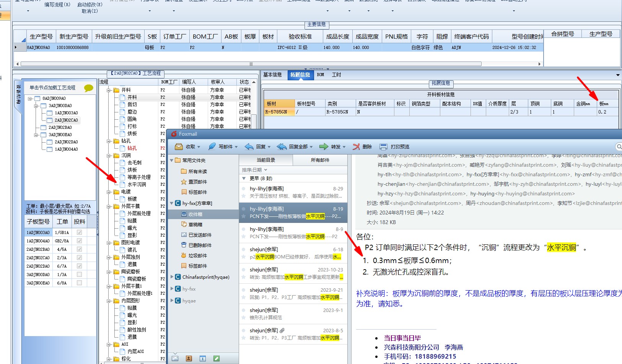Click the Foxmail compose quill icon

212,146
